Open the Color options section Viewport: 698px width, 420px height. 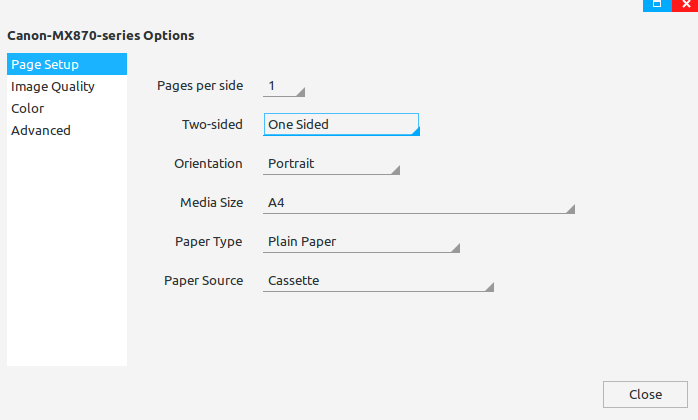(28, 108)
